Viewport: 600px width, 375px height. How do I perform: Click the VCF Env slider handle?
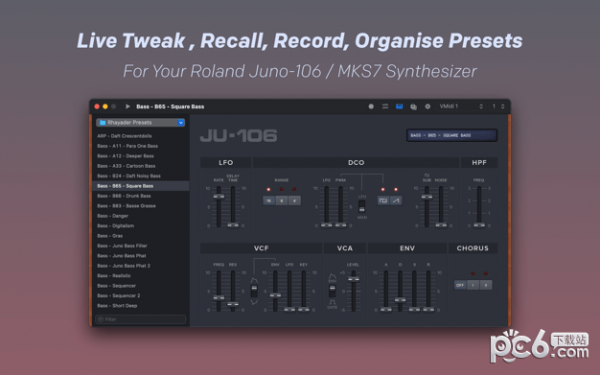pos(275,295)
